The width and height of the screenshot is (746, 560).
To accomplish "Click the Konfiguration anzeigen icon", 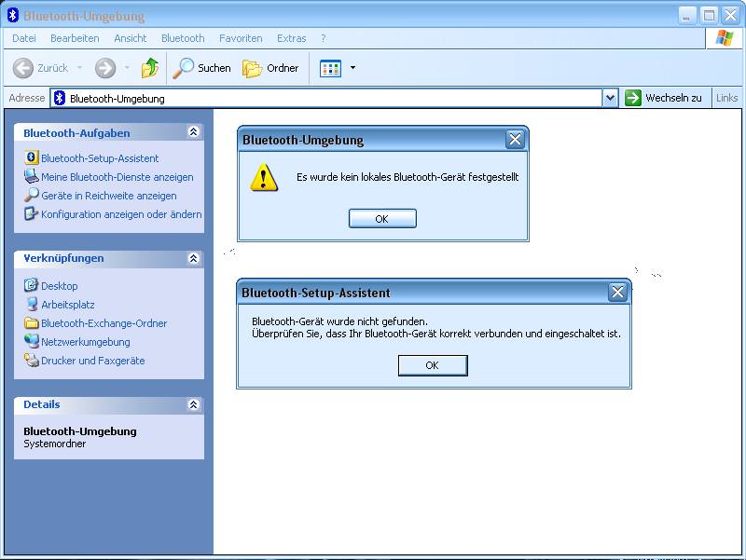I will (x=31, y=213).
